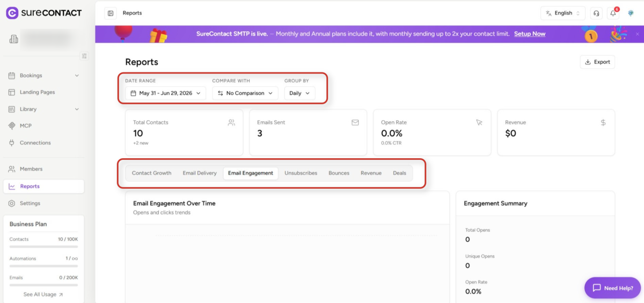
Task: Expand the Library menu chevron
Action: tap(77, 109)
